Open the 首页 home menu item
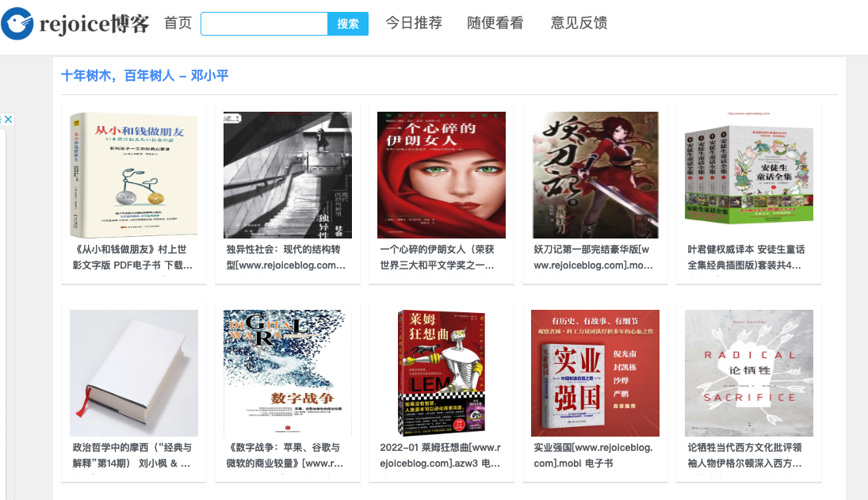The height and width of the screenshot is (500, 868). click(178, 23)
